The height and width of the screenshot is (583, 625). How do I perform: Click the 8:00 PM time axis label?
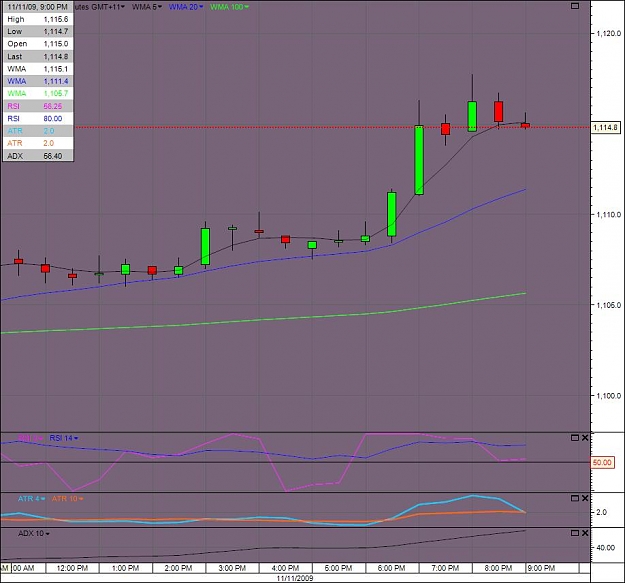tap(498, 568)
